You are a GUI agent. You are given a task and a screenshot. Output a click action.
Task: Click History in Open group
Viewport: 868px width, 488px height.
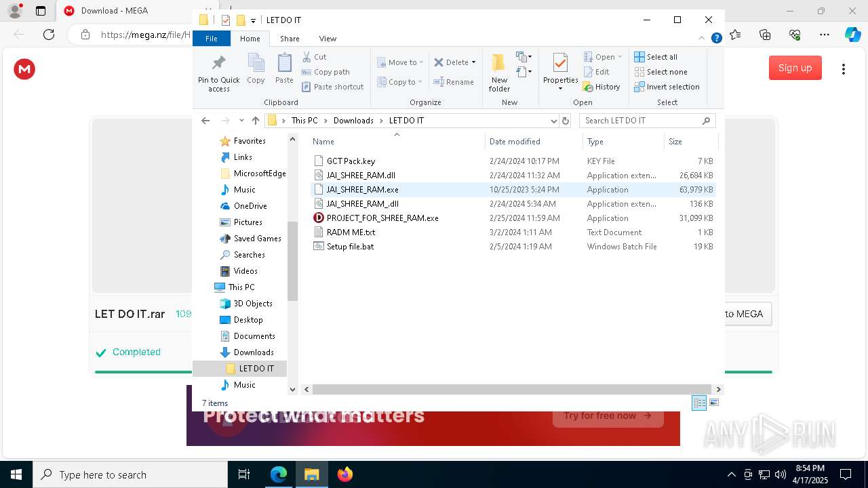tap(601, 87)
